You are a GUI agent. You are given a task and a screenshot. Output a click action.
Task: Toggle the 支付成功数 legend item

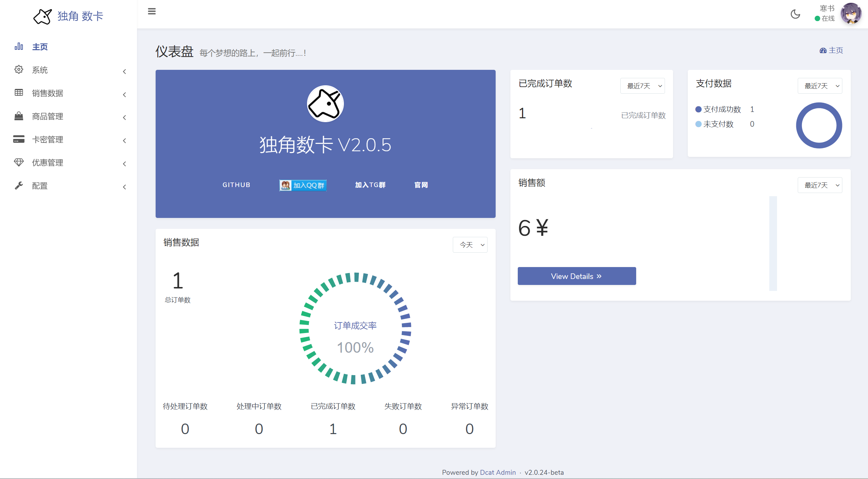[x=718, y=109]
